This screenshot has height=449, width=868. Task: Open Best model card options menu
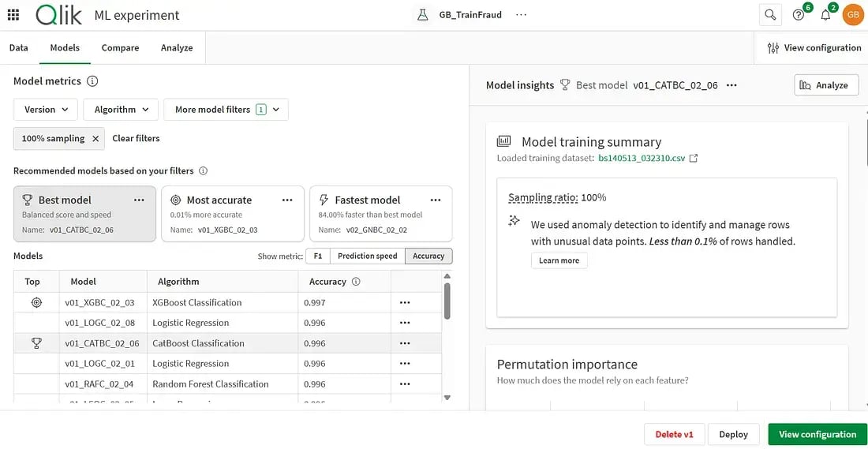tap(140, 200)
